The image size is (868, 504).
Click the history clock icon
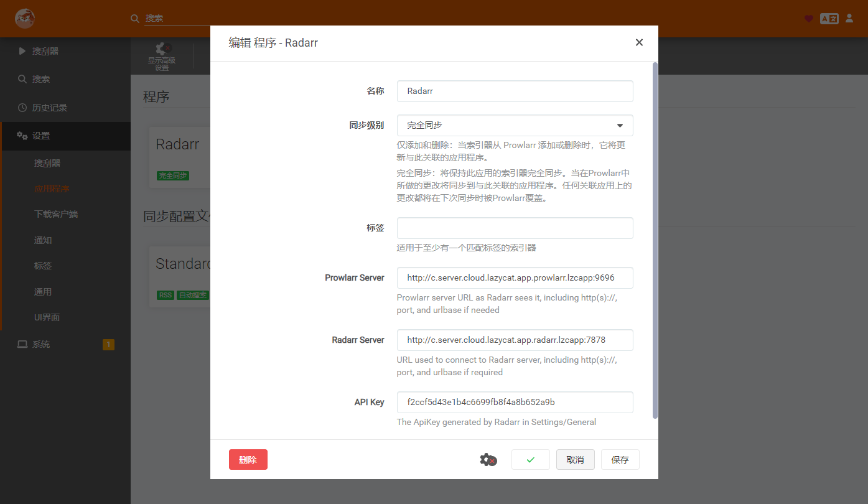tap(22, 108)
